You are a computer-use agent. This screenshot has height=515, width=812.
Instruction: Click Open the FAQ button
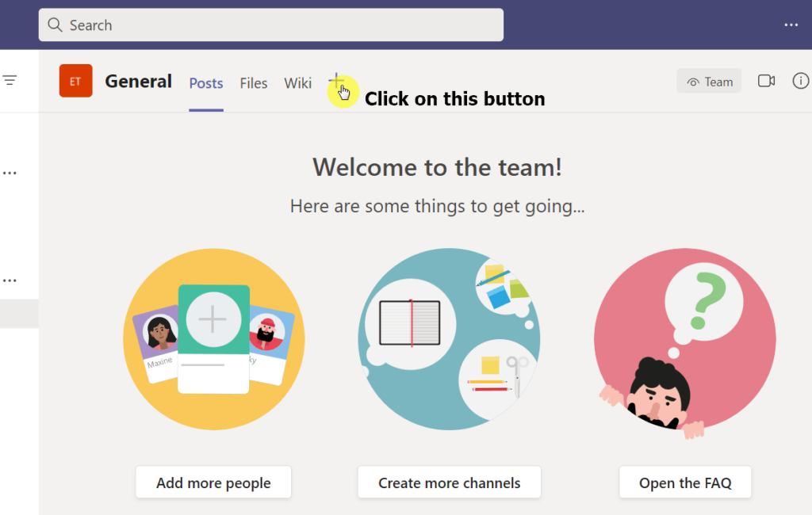[685, 483]
